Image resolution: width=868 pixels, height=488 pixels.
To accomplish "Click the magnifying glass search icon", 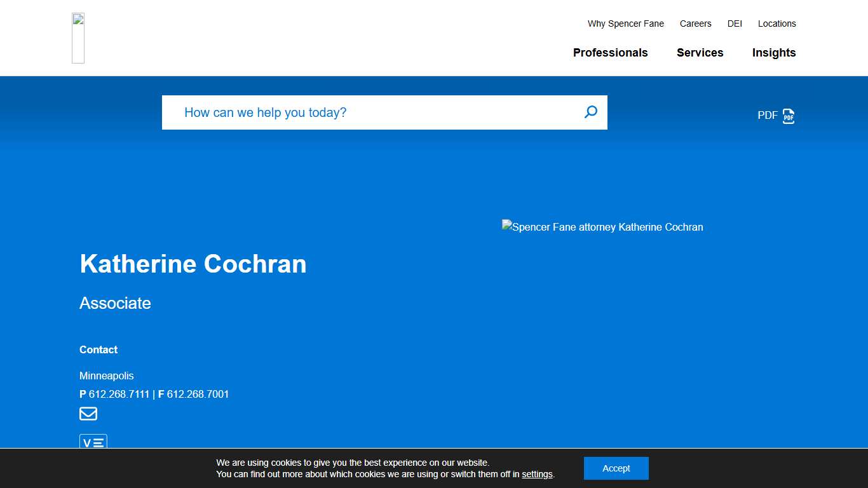I will pyautogui.click(x=590, y=112).
